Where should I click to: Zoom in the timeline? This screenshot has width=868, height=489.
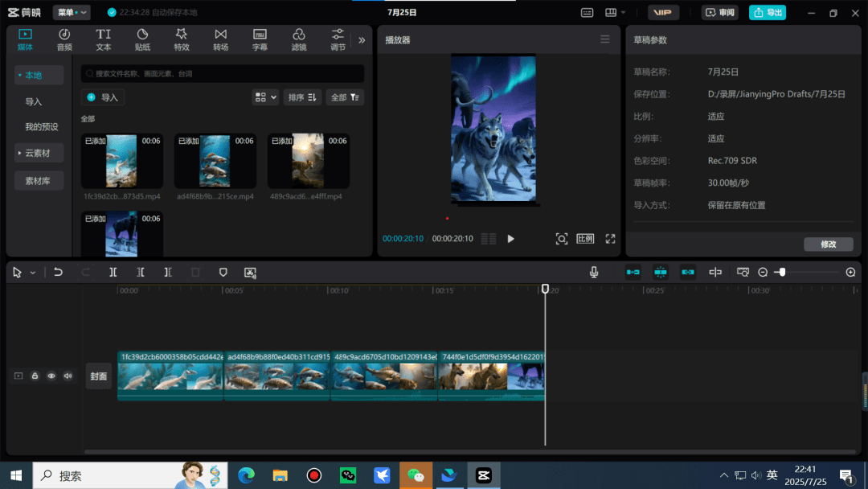[x=851, y=272]
